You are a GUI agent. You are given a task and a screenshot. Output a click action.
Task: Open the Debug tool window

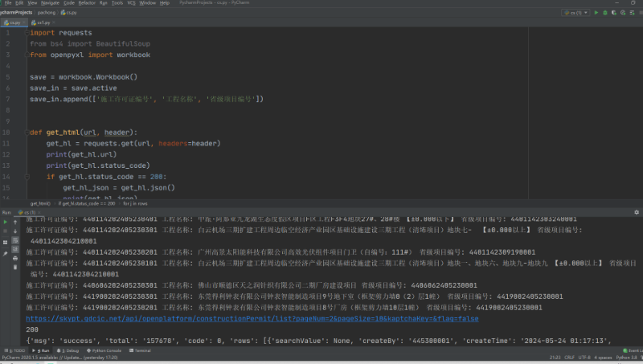[68, 351]
